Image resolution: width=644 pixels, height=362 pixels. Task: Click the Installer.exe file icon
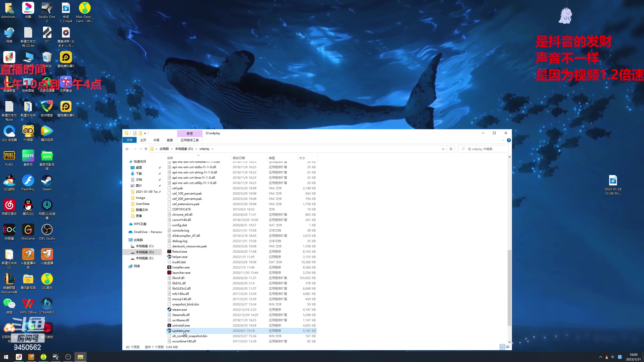(169, 267)
